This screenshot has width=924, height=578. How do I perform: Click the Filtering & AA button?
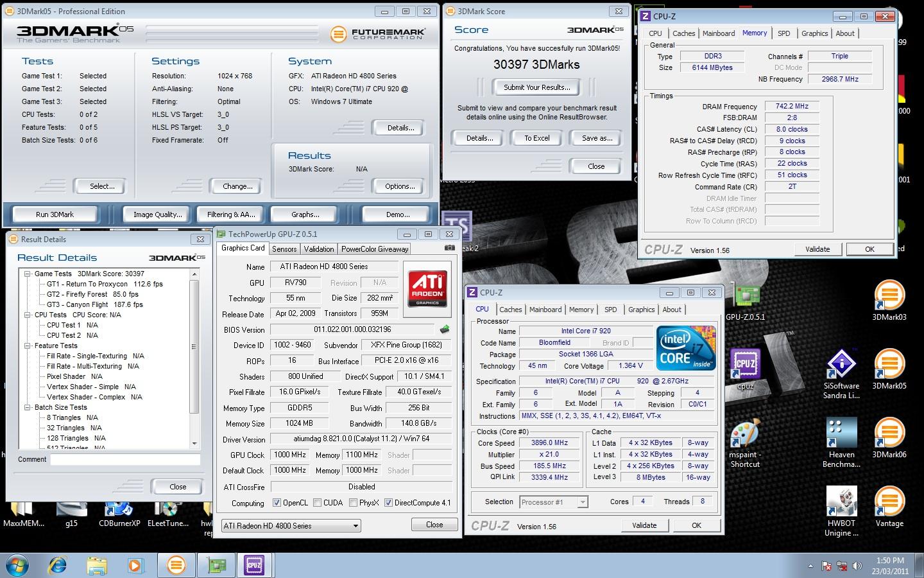(231, 215)
